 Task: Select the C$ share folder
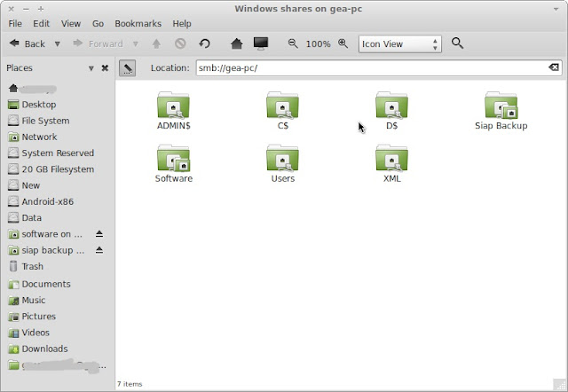(282, 110)
